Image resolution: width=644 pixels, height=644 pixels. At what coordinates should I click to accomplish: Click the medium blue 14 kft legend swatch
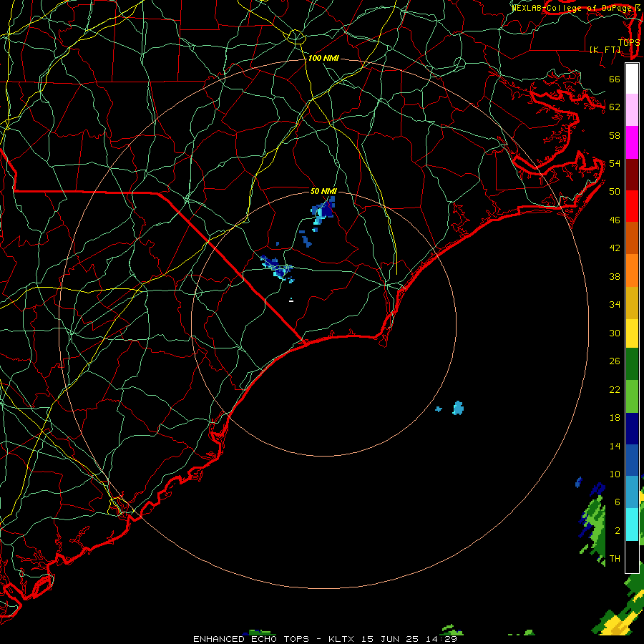tap(632, 460)
